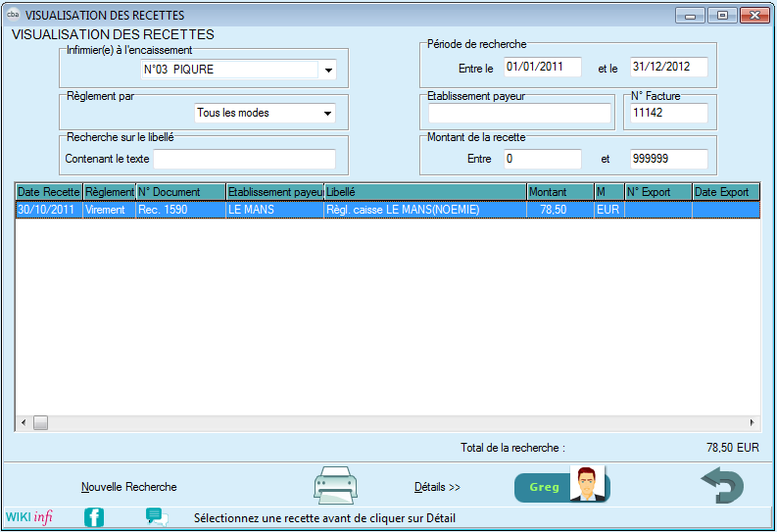Viewport: 777px width, 532px height.
Task: Click the status message about selecting a recette
Action: coord(324,518)
